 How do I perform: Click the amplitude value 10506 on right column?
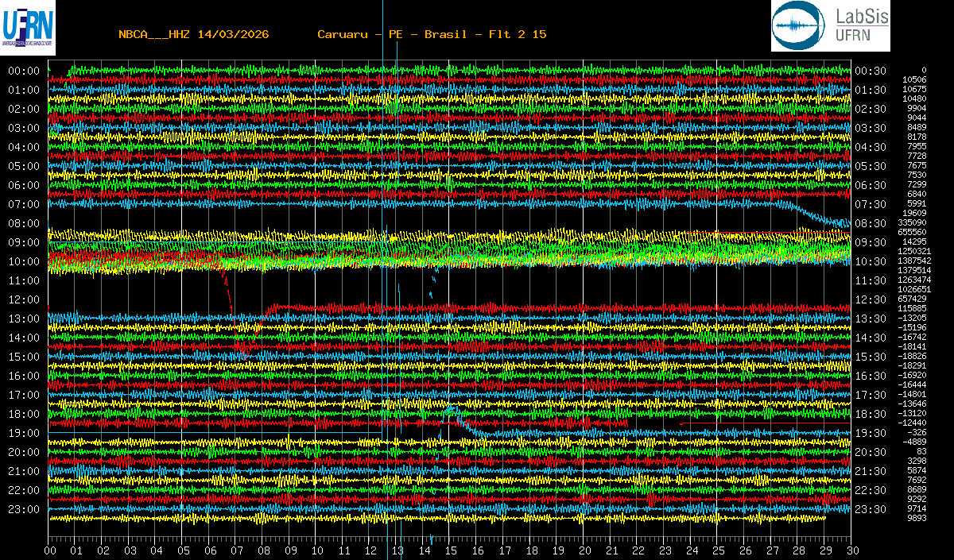pyautogui.click(x=915, y=79)
